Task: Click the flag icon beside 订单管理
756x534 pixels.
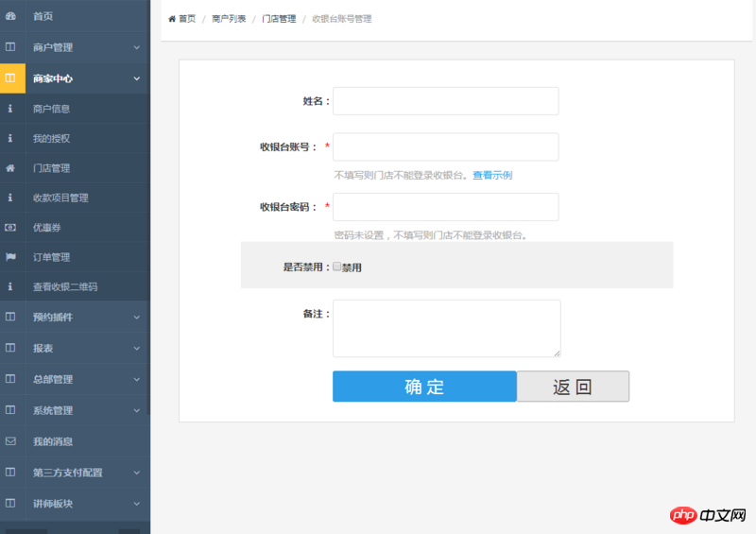Action: point(10,257)
